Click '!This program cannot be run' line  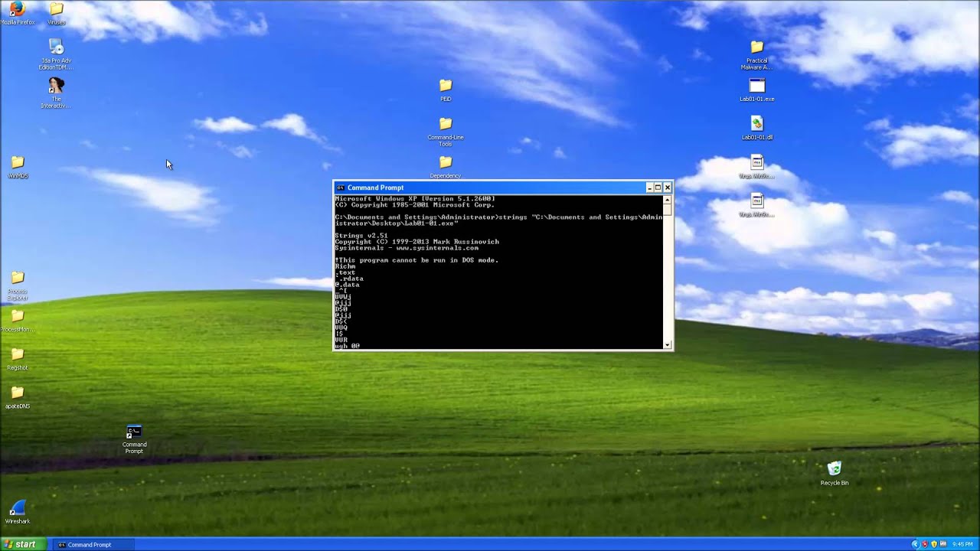416,260
